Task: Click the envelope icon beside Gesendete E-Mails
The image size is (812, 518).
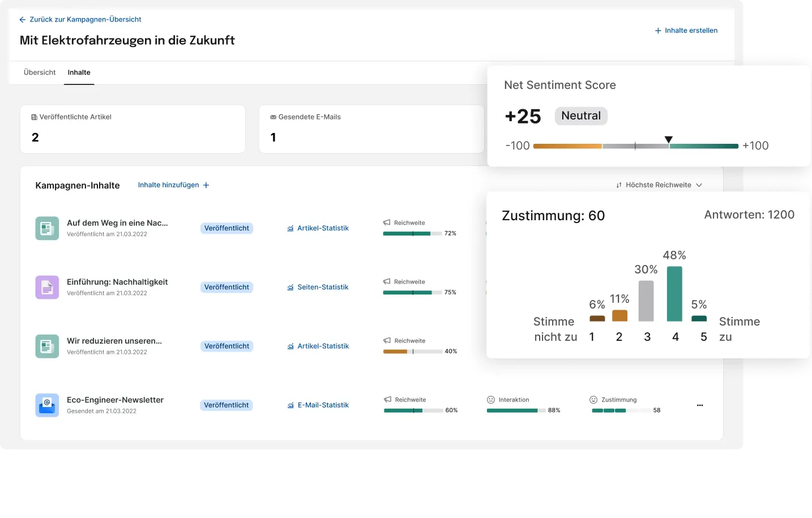Action: tap(272, 117)
